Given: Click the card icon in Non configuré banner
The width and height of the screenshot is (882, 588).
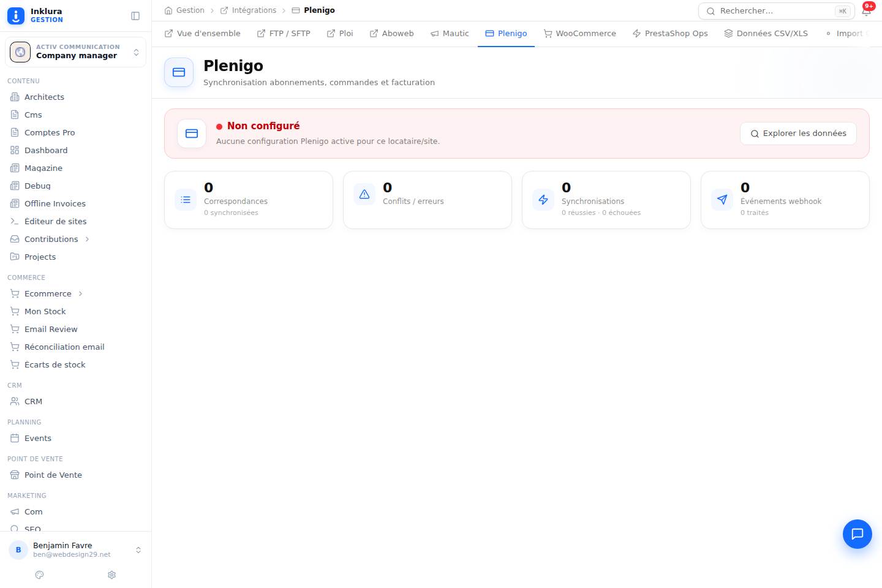Looking at the screenshot, I should [192, 134].
